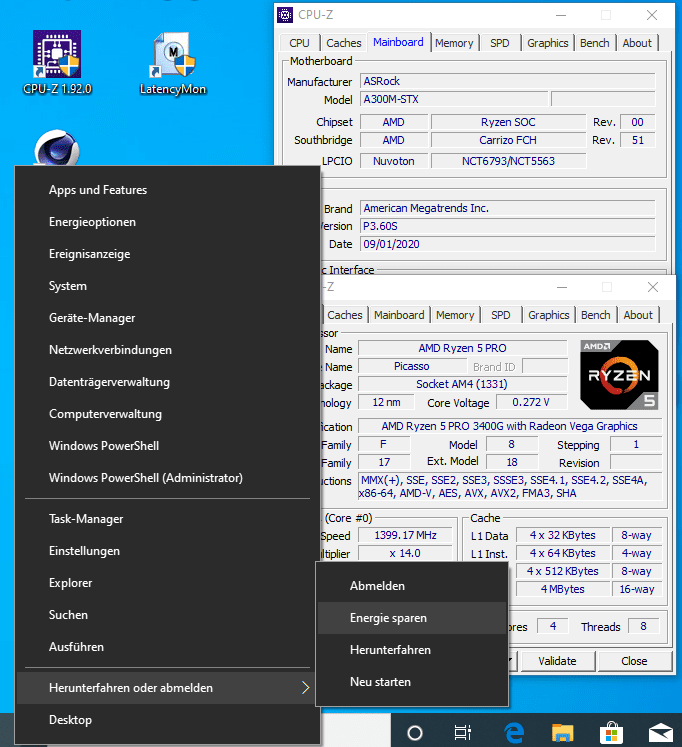
Task: Click the Carrizo FCH southbridge value
Action: 508,140
